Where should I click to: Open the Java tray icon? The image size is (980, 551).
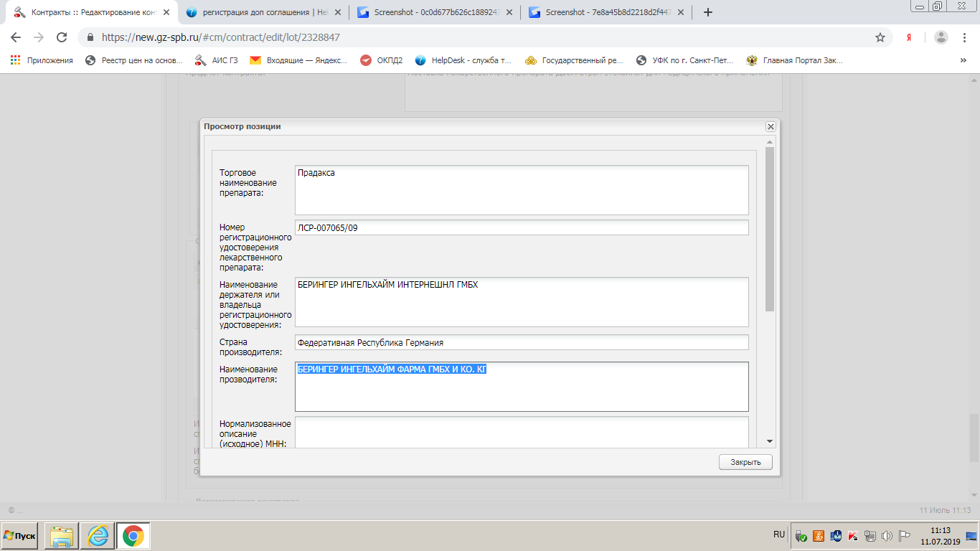[819, 536]
